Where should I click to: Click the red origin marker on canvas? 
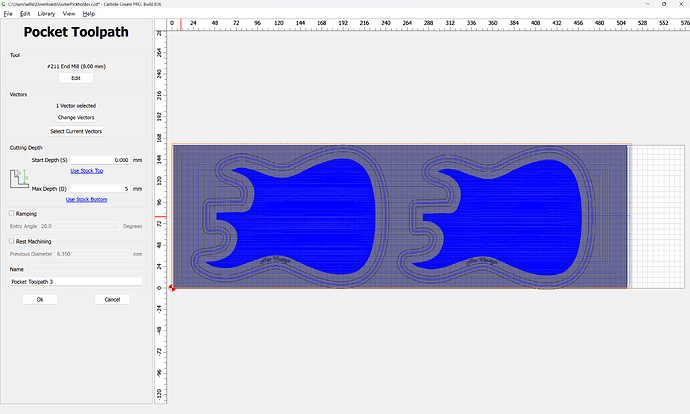coord(172,289)
